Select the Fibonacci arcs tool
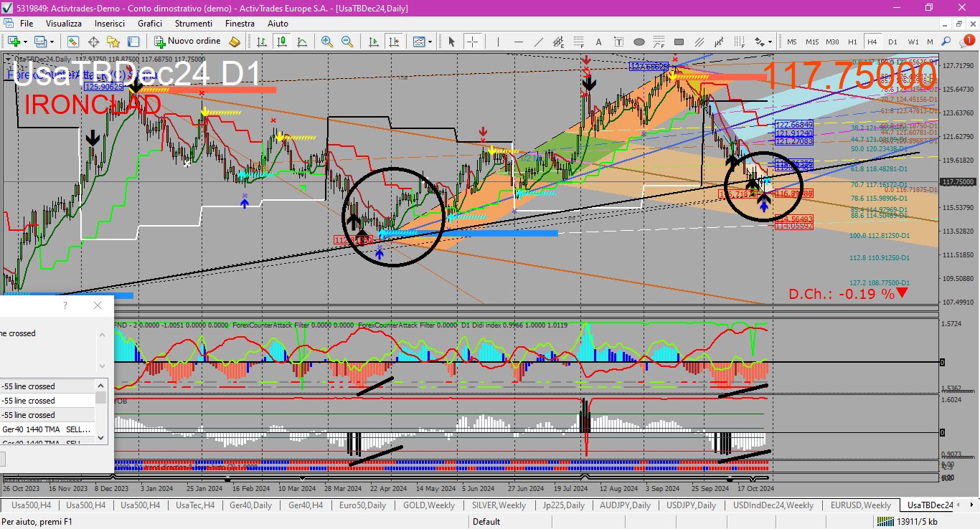Screen dimensions: 980x529 coord(659,42)
